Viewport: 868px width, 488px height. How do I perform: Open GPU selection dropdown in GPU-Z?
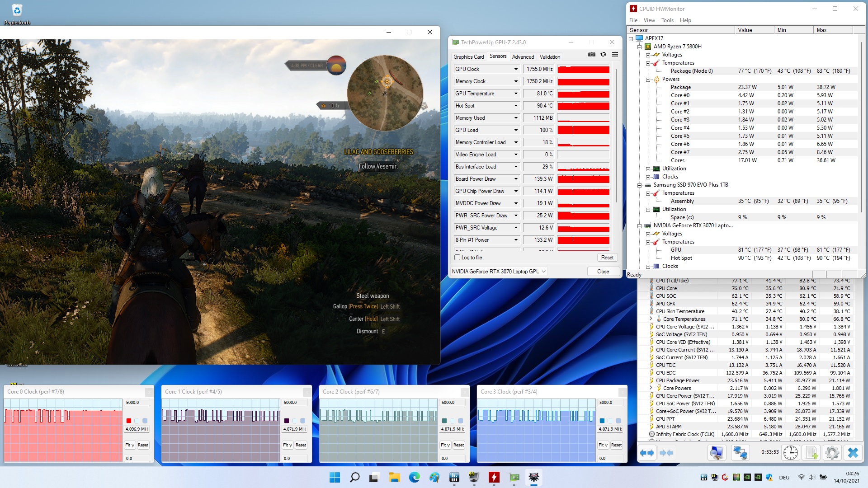tap(544, 272)
